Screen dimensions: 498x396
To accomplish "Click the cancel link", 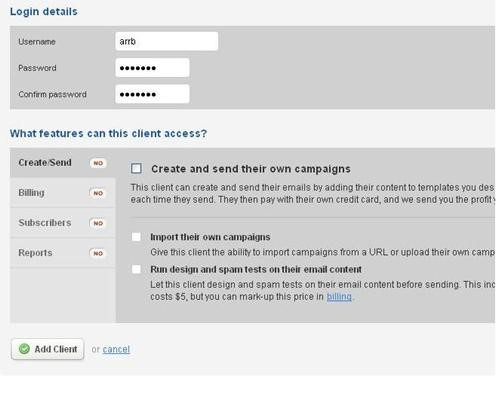I will (x=116, y=349).
